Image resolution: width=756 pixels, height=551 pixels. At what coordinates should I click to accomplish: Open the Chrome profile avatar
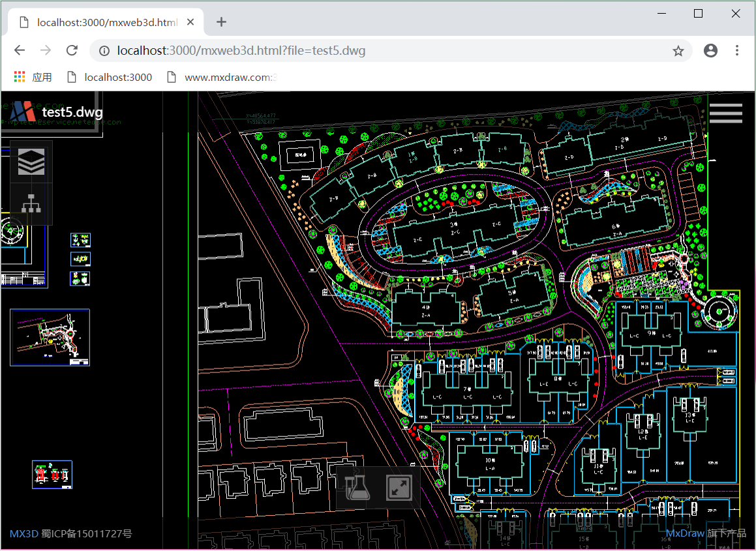pos(711,51)
